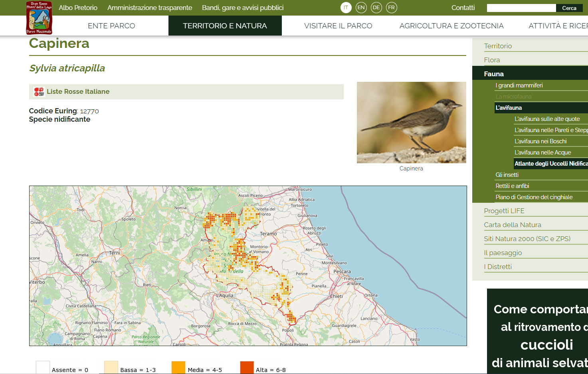Go to Contatti page
This screenshot has height=374, width=588.
pyautogui.click(x=463, y=8)
